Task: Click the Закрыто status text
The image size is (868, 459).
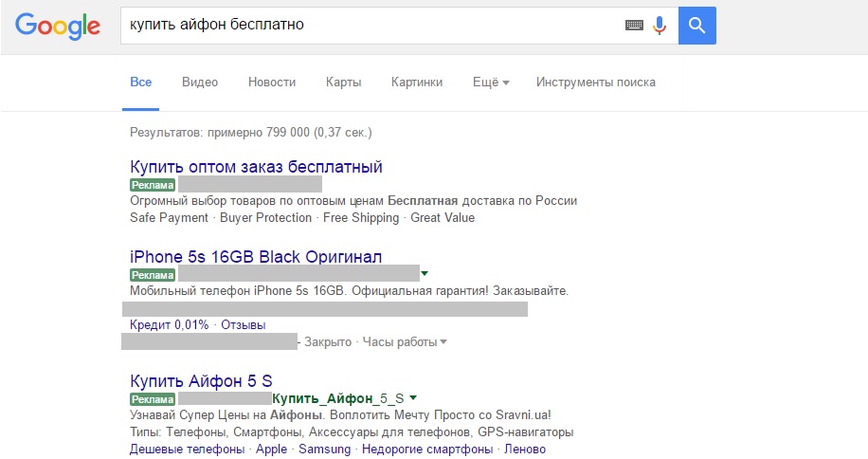Action: (x=328, y=342)
